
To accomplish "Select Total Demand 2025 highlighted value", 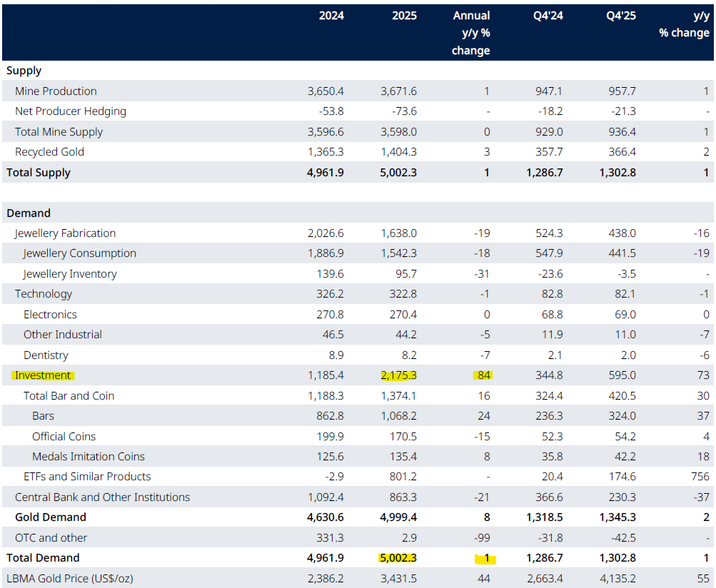I will [400, 558].
